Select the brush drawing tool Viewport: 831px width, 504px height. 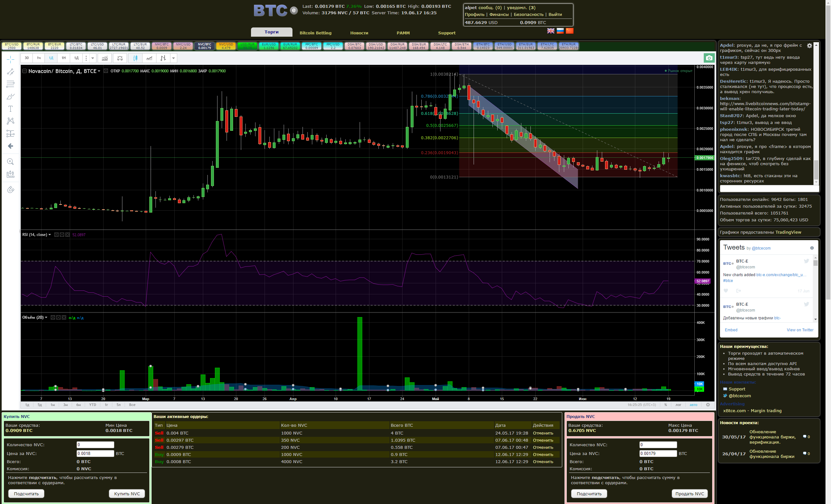point(10,97)
